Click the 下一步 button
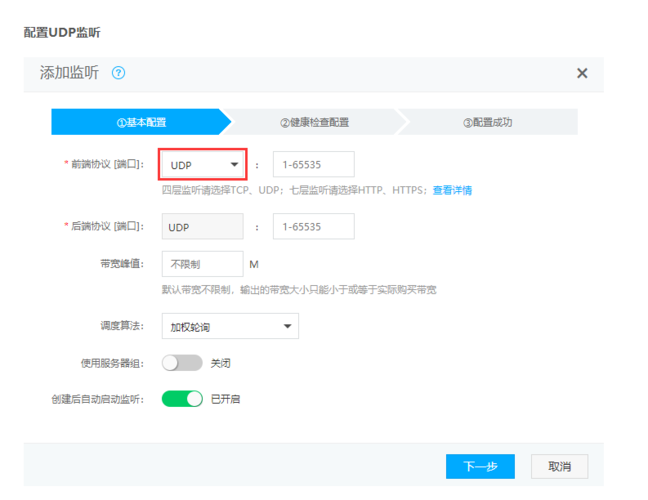The width and height of the screenshot is (648, 500). pyautogui.click(x=480, y=467)
